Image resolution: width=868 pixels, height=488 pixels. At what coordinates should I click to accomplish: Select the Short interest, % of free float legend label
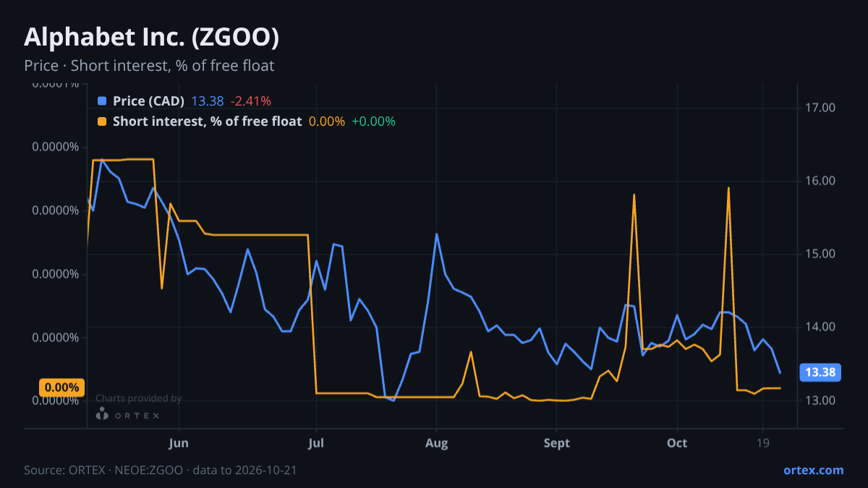click(207, 121)
